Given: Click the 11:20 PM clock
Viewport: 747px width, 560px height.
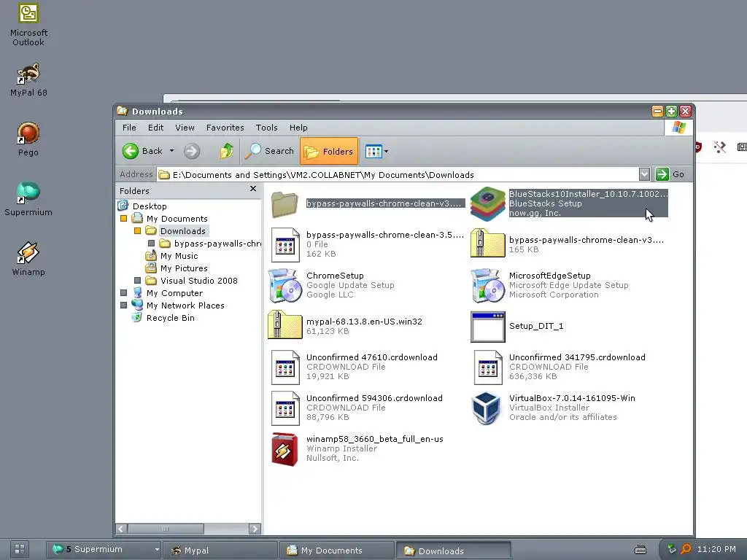Looking at the screenshot, I should point(716,549).
